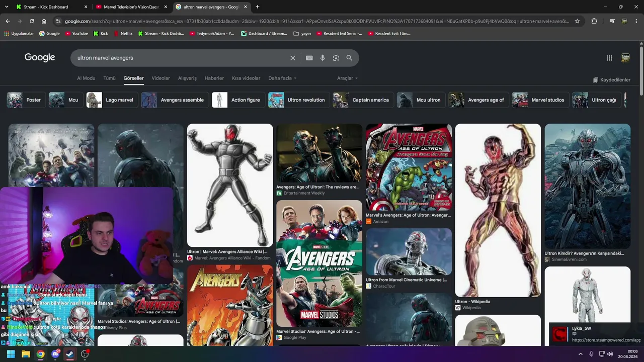Screen dimensions: 644x362
Task: Filter images by the Ultron çağı chip
Action: point(596,100)
